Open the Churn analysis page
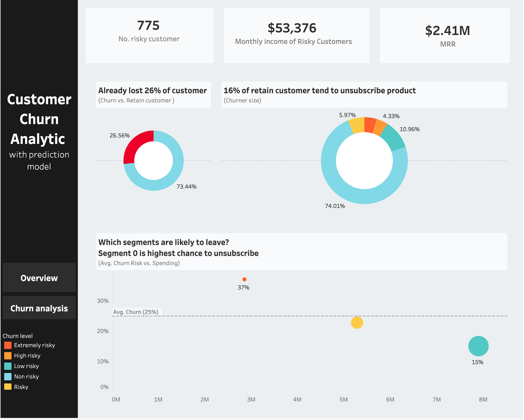524x420 pixels. 39,308
